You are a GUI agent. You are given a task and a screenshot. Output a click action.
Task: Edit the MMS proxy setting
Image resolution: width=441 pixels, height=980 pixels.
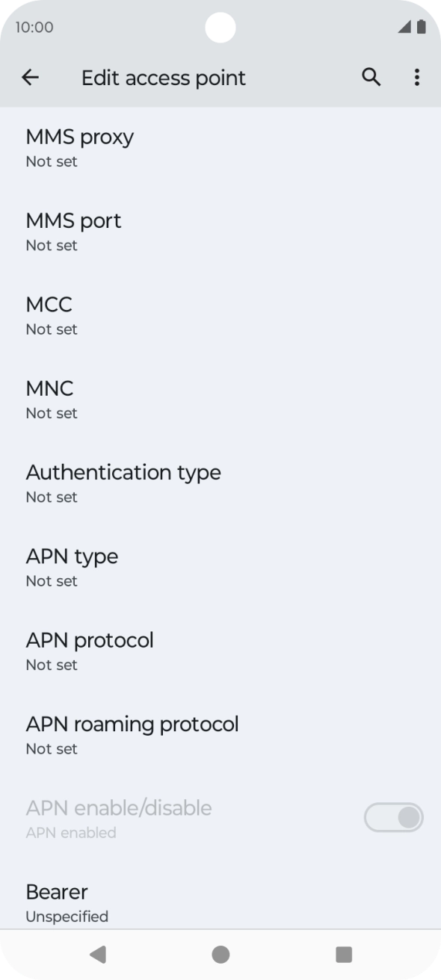(x=220, y=148)
